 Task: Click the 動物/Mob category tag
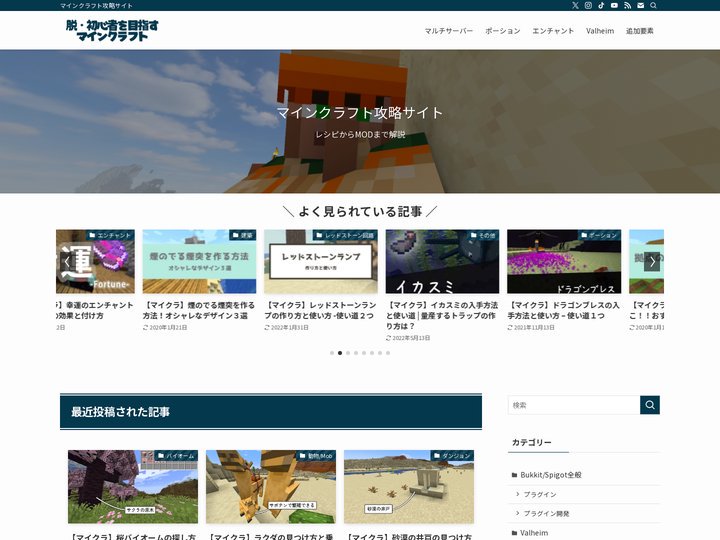316,456
